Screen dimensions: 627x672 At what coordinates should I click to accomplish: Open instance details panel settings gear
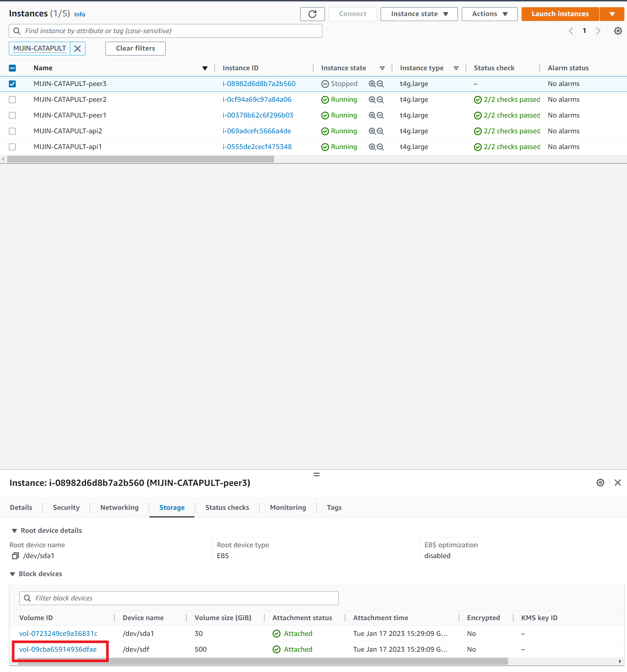(600, 483)
